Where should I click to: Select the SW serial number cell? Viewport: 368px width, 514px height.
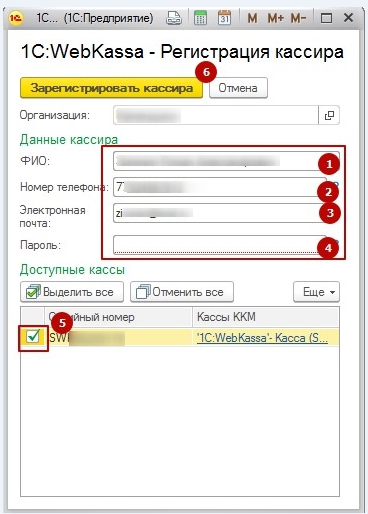tap(118, 338)
